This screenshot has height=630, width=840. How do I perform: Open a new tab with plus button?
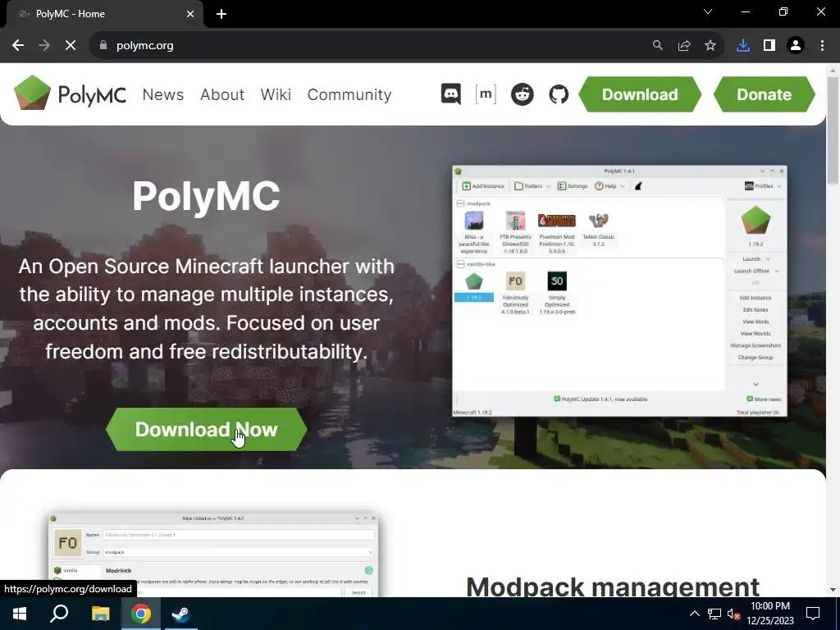[x=221, y=14]
